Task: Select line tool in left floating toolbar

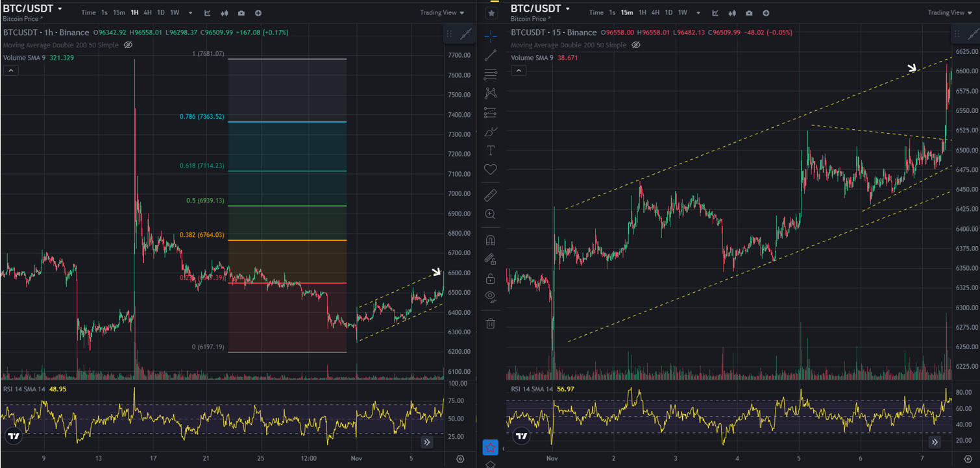Action: tap(466, 34)
